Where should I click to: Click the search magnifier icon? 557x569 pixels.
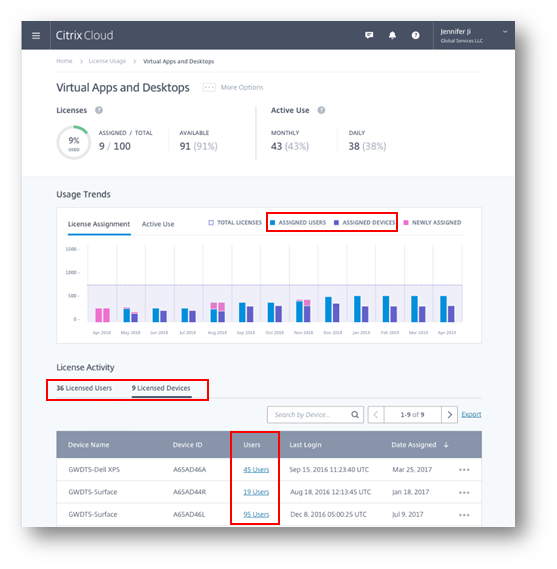pyautogui.click(x=355, y=415)
